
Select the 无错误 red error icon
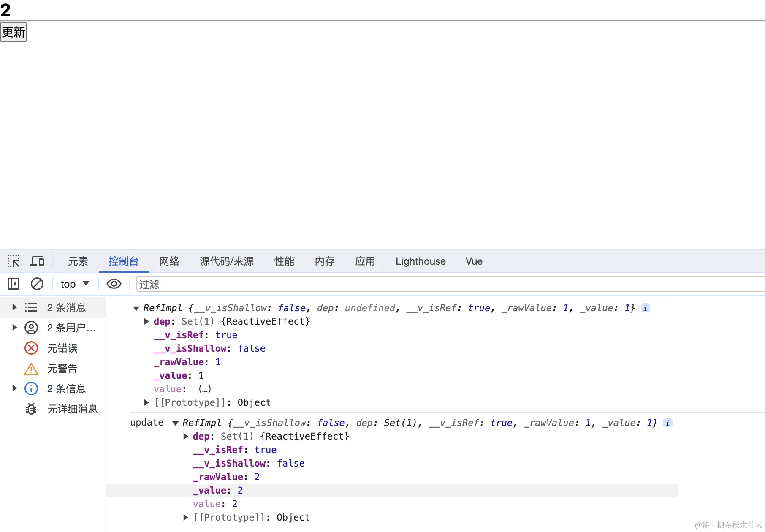(x=31, y=348)
